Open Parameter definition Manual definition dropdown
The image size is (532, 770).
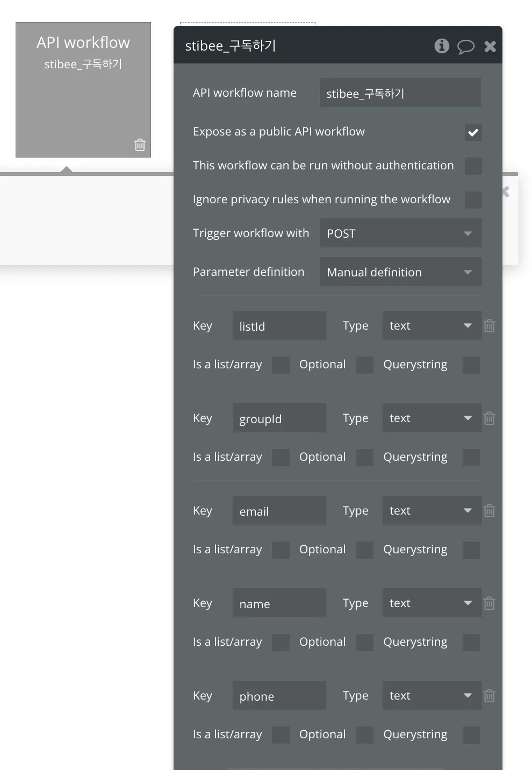pyautogui.click(x=400, y=272)
